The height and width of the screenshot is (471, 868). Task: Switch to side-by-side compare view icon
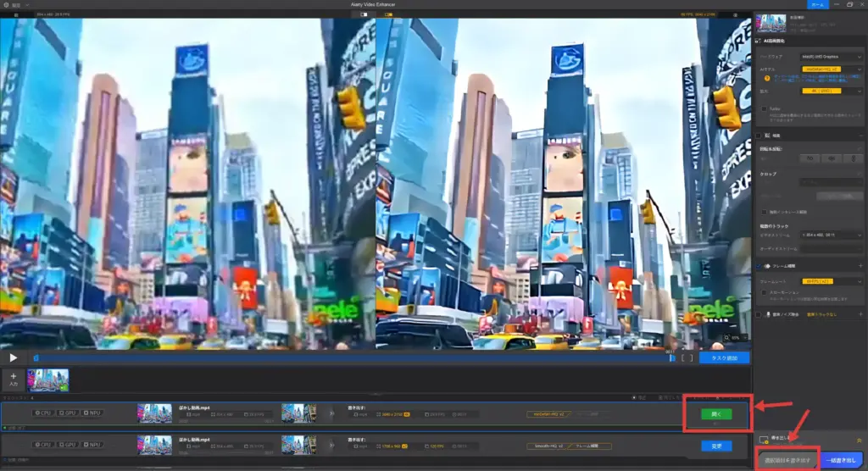pyautogui.click(x=364, y=14)
